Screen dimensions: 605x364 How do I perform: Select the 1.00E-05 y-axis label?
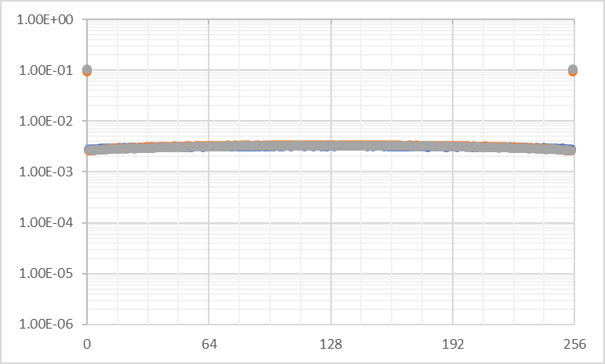tap(46, 273)
